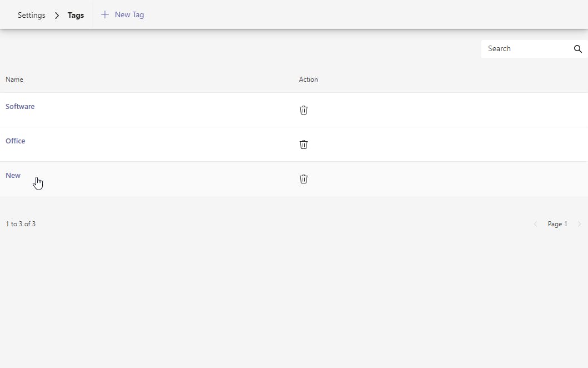Click the Name column header

(x=14, y=79)
